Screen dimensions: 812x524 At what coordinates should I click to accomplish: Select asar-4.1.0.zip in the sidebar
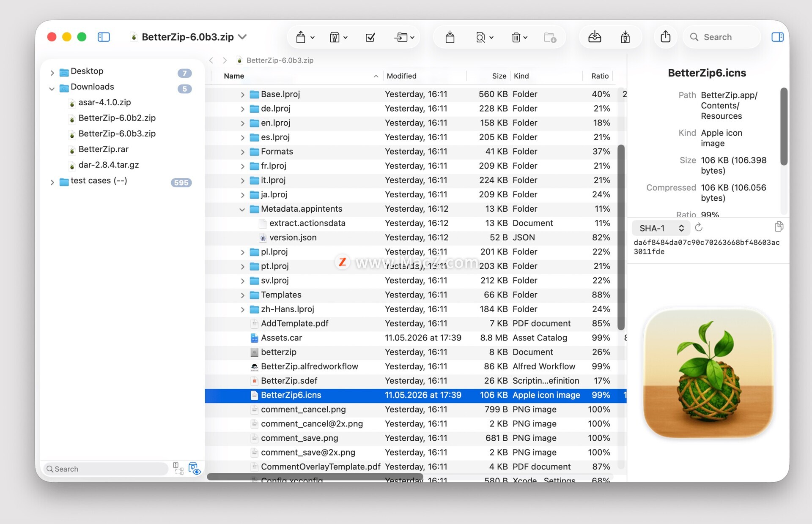(104, 102)
